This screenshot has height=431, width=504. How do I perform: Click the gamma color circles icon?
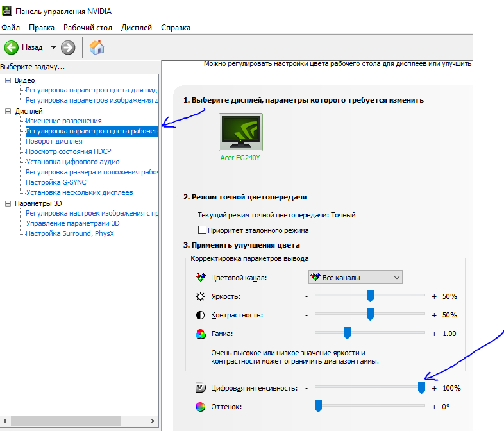tap(200, 334)
